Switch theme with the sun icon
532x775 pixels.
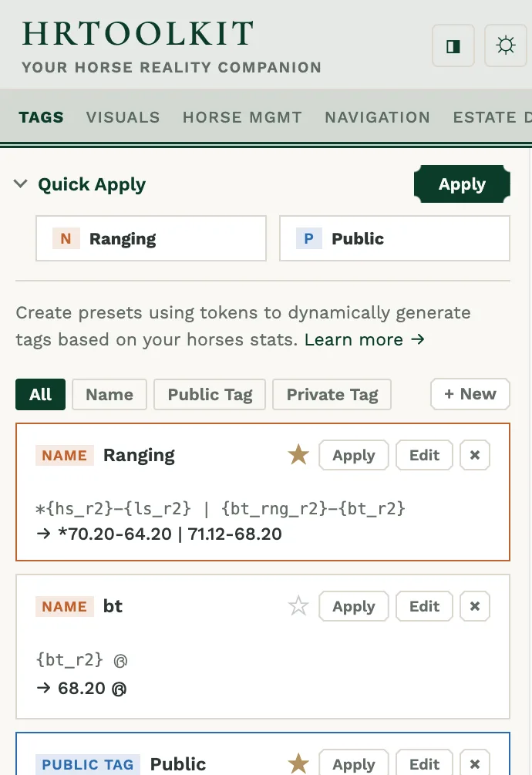505,46
